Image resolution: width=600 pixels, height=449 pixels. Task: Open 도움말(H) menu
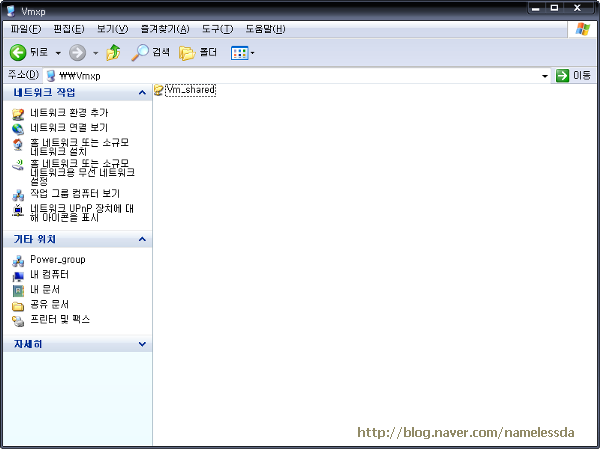265,29
